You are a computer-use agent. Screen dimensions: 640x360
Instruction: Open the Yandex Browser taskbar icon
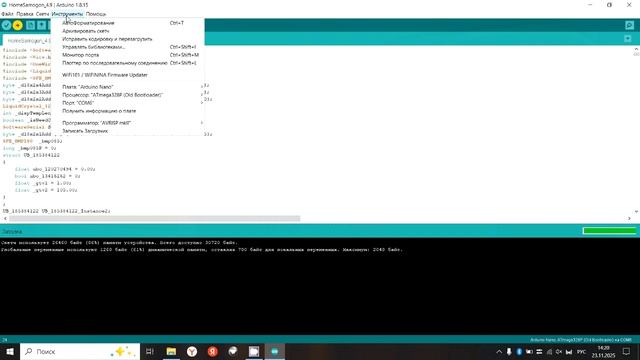click(x=192, y=351)
